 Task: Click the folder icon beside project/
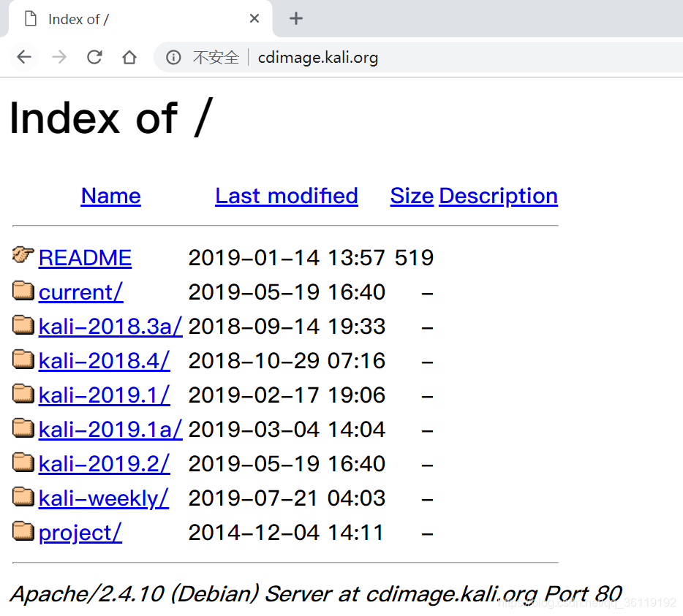pos(23,531)
